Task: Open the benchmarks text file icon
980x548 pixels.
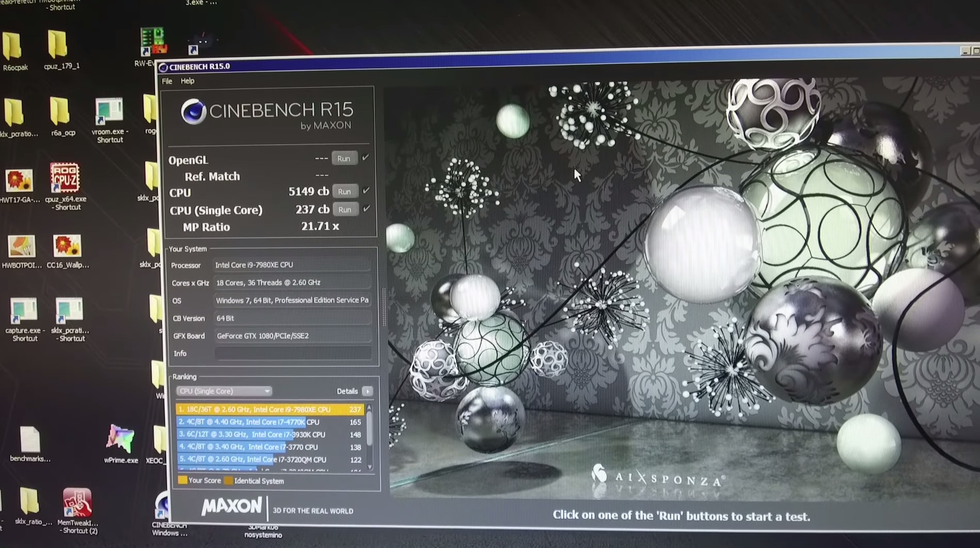Action: pyautogui.click(x=29, y=440)
